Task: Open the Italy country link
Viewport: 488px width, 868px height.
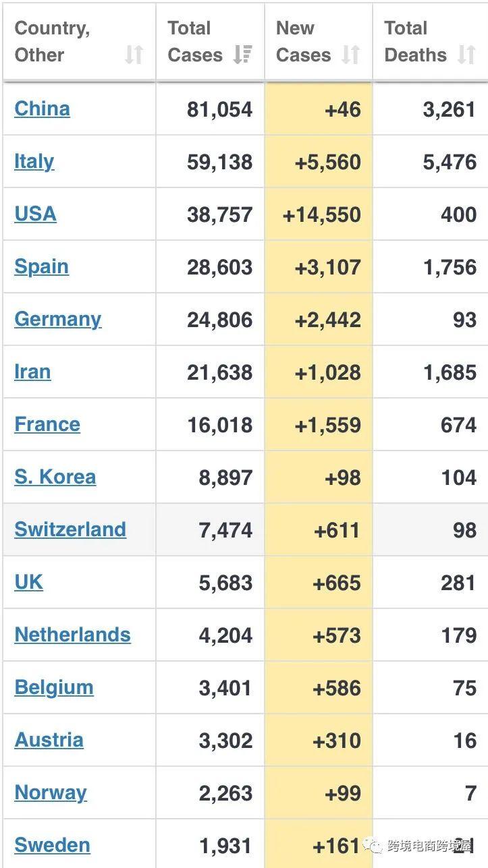Action: pyautogui.click(x=34, y=161)
